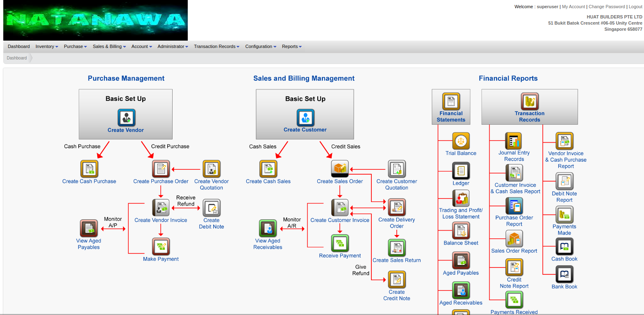Open the Create Delivery Order icon
644x315 pixels.
pos(396,208)
